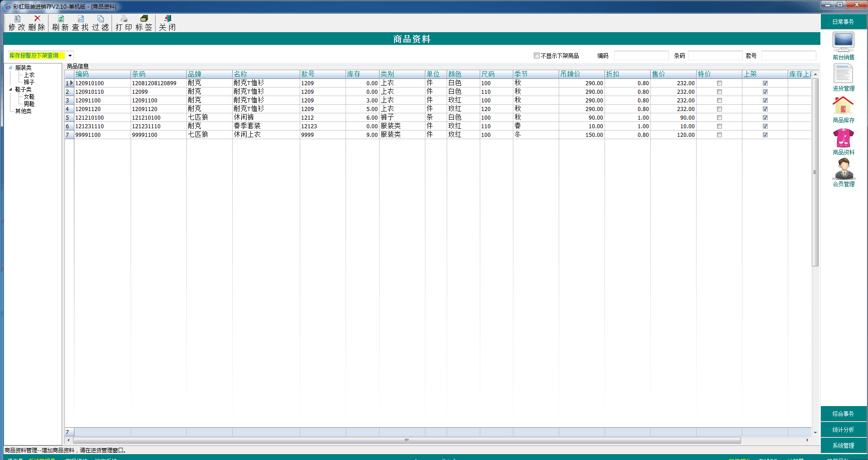Switch to the 系统管理 panel tab

[x=843, y=445]
